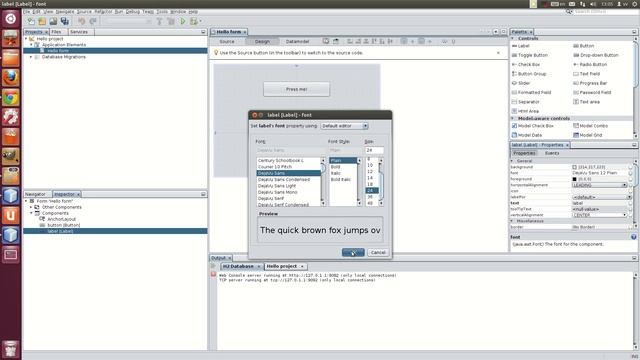Click the blue help icon in Properties

point(633,237)
